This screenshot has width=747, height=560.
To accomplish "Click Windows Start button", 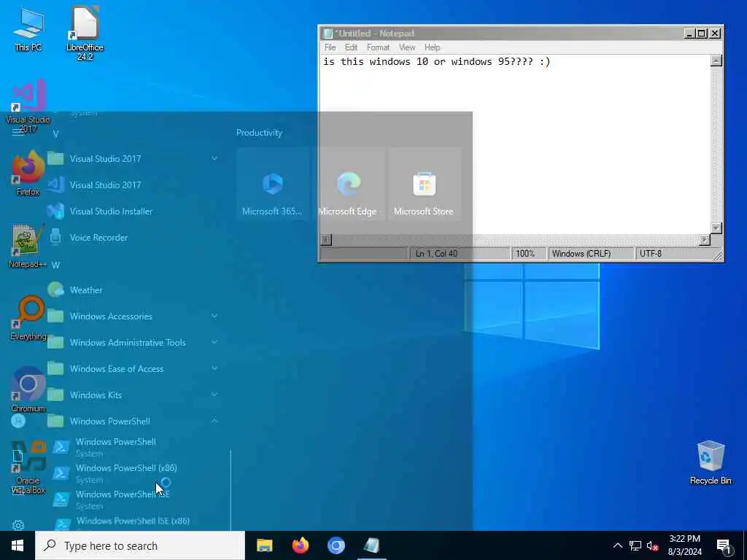I will [18, 545].
